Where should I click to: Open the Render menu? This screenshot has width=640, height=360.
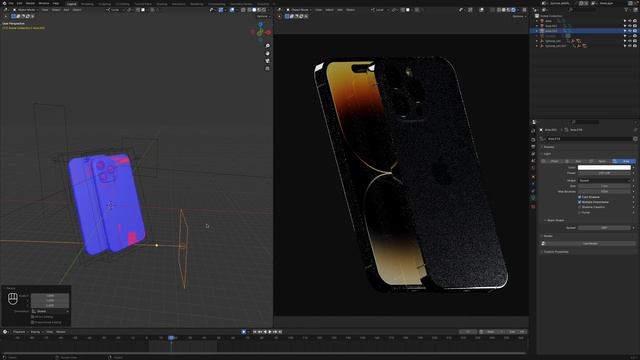point(30,3)
